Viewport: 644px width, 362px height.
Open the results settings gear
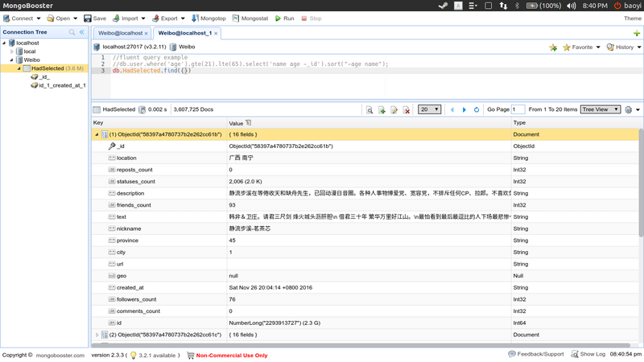pyautogui.click(x=629, y=110)
